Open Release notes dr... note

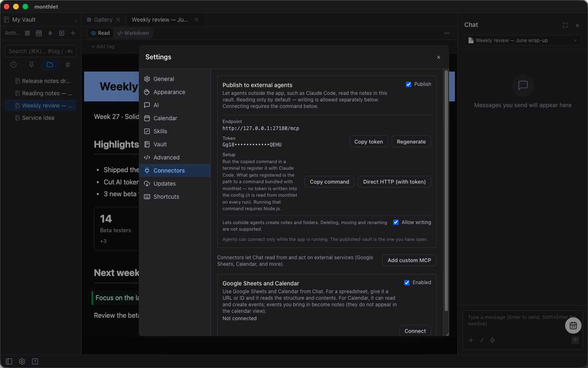41,81
